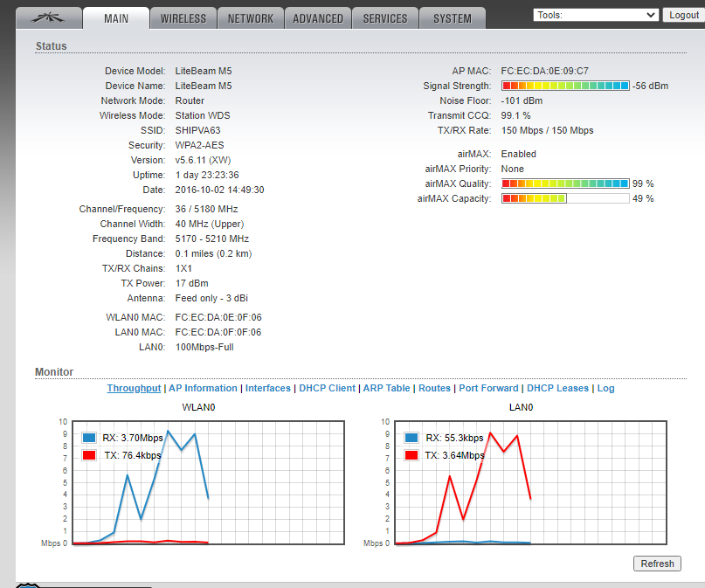
Task: Click the LAN0 speed value 100Mbps-Full
Action: (204, 347)
